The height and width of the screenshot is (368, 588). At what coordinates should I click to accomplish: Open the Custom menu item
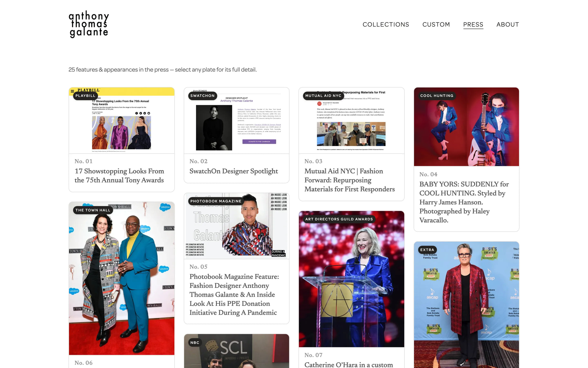click(436, 25)
